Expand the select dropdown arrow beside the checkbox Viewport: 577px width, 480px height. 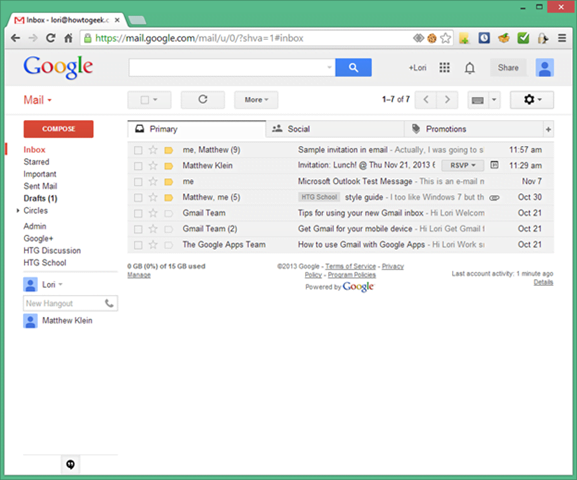click(155, 100)
